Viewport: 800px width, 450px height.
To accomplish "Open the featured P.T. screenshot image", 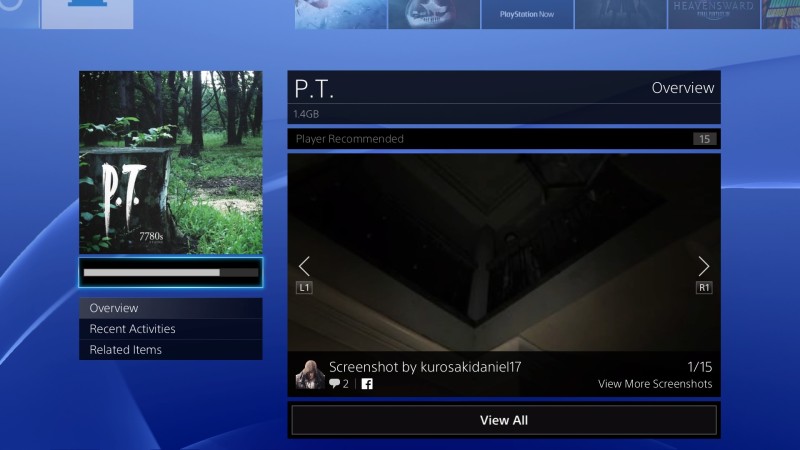I will tap(504, 253).
